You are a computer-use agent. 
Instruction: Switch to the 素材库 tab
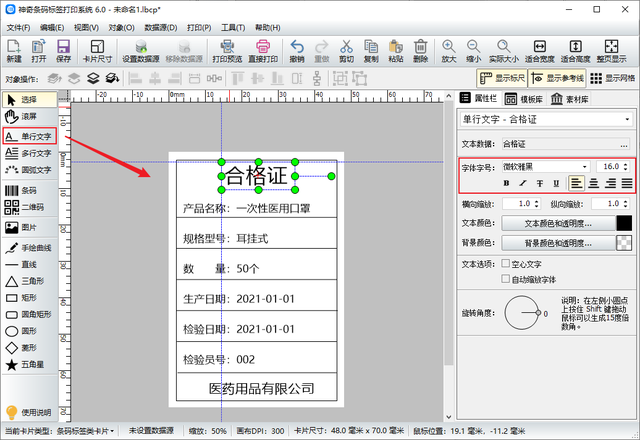tap(569, 99)
